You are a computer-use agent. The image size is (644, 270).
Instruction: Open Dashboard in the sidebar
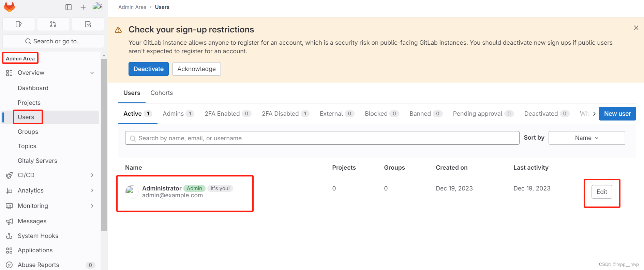click(33, 88)
